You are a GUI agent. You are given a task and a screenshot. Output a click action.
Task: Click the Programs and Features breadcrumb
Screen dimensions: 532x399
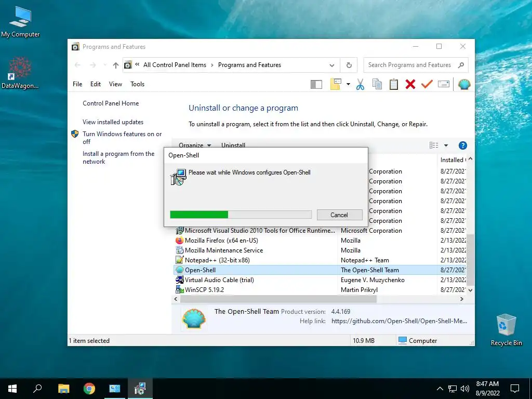pos(249,65)
